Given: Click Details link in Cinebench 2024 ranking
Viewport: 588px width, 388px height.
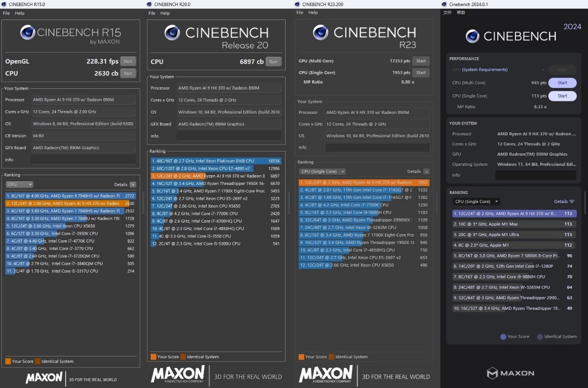Looking at the screenshot, I should click(x=561, y=202).
